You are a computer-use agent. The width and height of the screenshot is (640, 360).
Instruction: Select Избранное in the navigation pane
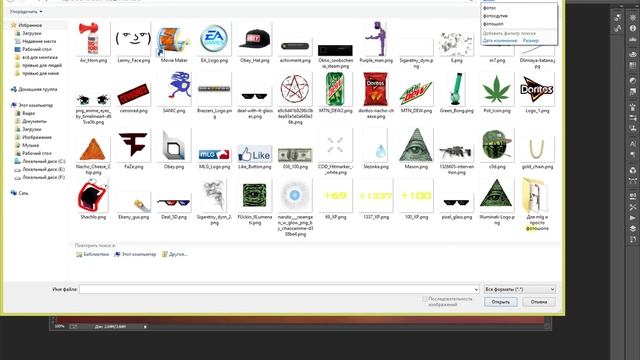coord(30,25)
